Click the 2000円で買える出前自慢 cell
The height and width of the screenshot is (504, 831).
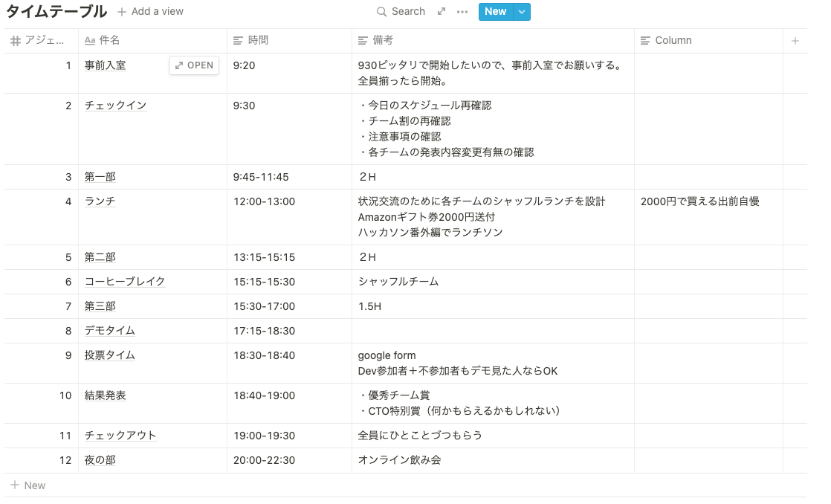point(708,217)
